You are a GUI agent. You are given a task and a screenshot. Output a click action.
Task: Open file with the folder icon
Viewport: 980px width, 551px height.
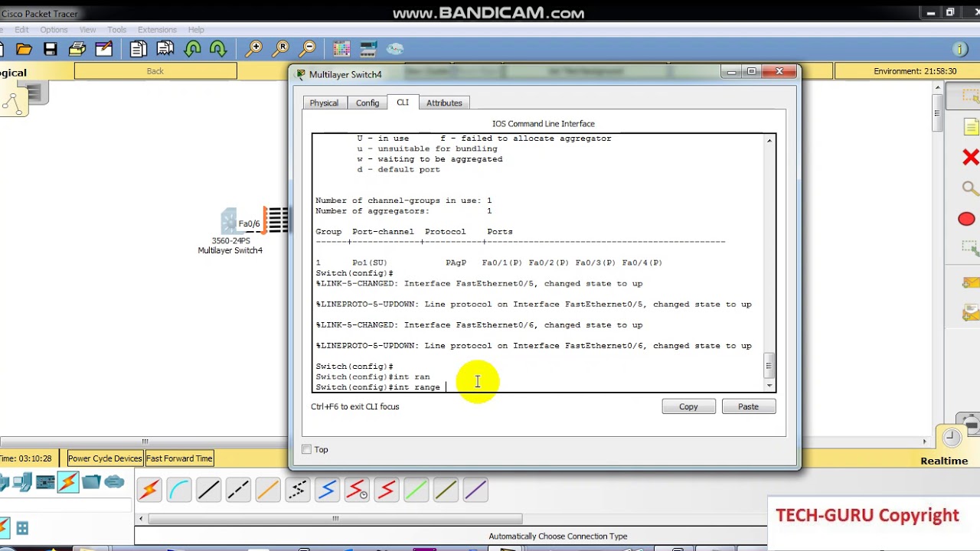(x=24, y=49)
